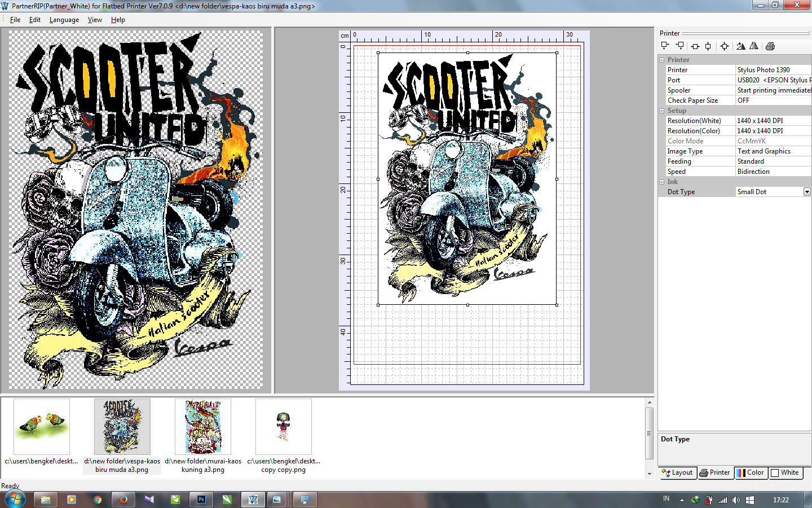Screen dimensions: 812x508
Task: Click the volume speaker tray icon
Action: pyautogui.click(x=736, y=500)
